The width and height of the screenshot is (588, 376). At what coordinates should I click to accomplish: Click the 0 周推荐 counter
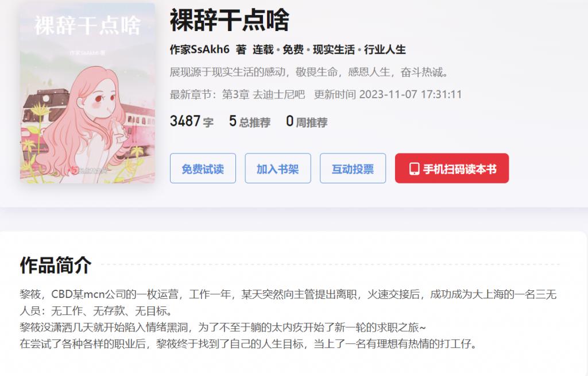[307, 121]
